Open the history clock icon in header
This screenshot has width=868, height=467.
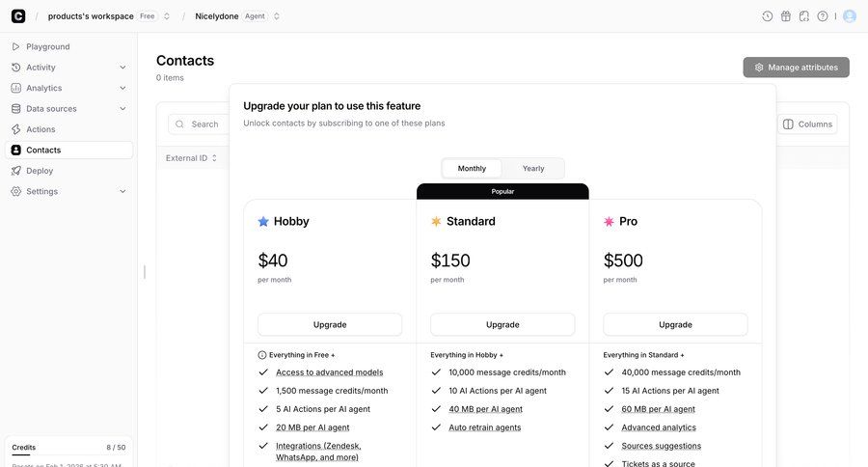click(768, 16)
